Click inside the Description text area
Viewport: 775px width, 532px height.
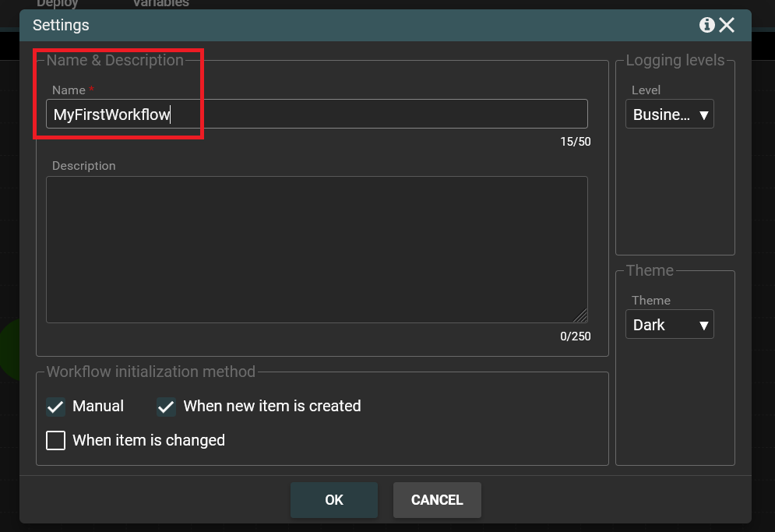[x=316, y=249]
